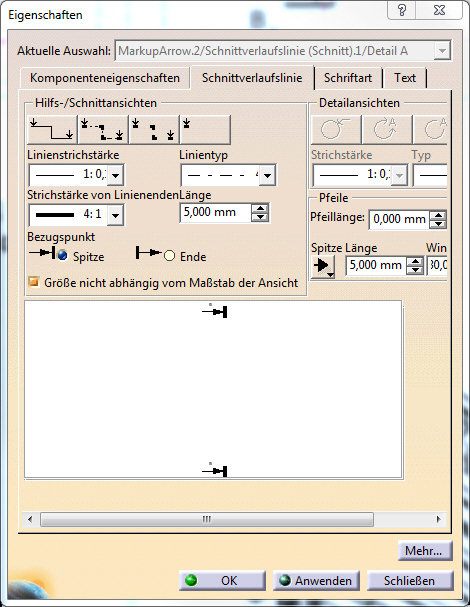Open the Linienstrichstärke dropdown
The width and height of the screenshot is (470, 607).
point(115,175)
